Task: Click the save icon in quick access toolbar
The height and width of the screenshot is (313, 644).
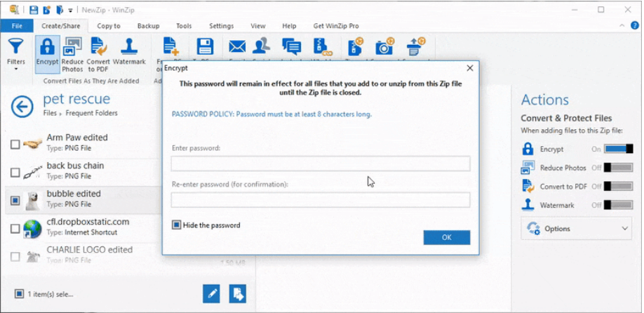Action: [34, 9]
